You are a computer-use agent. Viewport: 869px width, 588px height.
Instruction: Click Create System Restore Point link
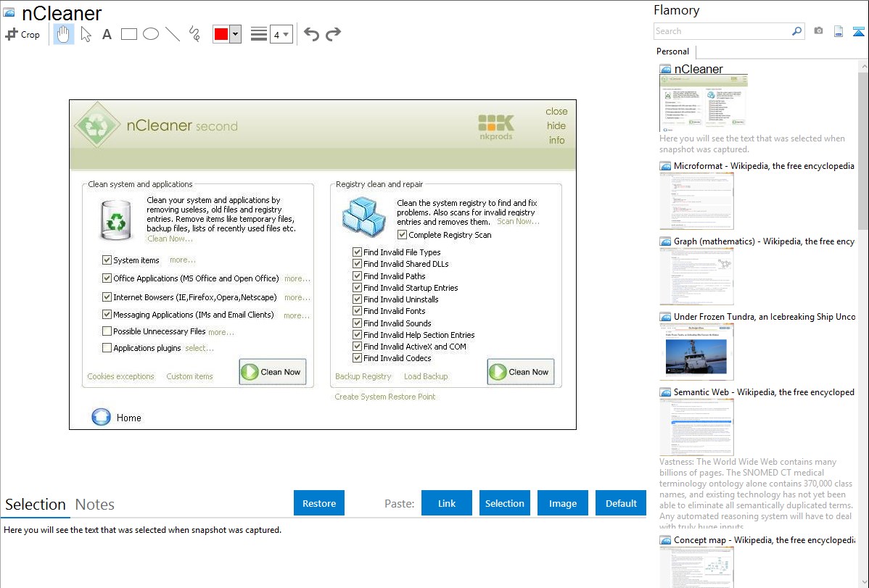384,397
